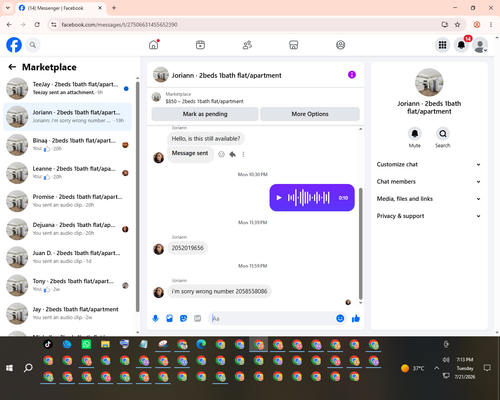Record a voice clip with microphone icon
The image size is (500, 400).
coord(155,318)
